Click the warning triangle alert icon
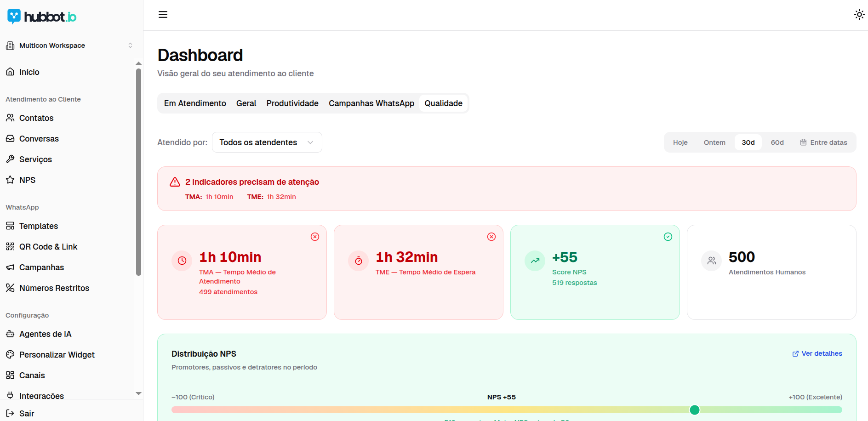The width and height of the screenshot is (868, 421). tap(175, 182)
